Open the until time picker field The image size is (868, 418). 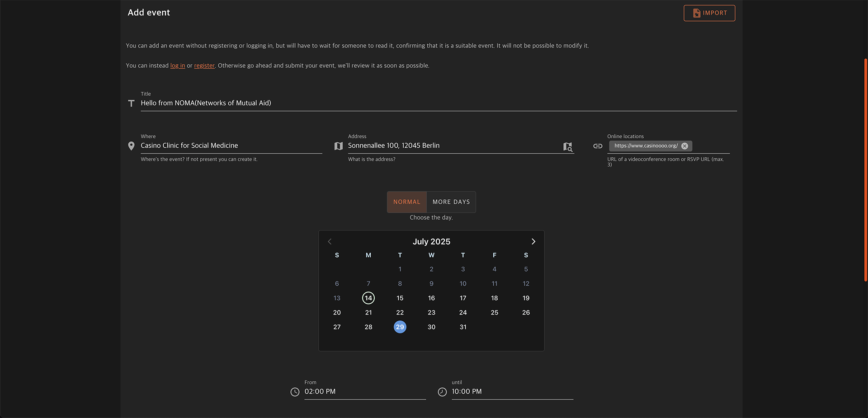pyautogui.click(x=512, y=392)
